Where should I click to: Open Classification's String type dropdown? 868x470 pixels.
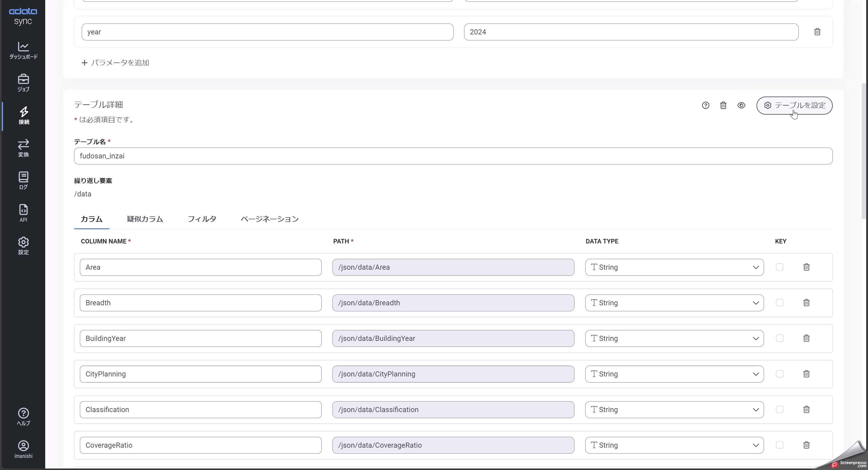click(674, 410)
